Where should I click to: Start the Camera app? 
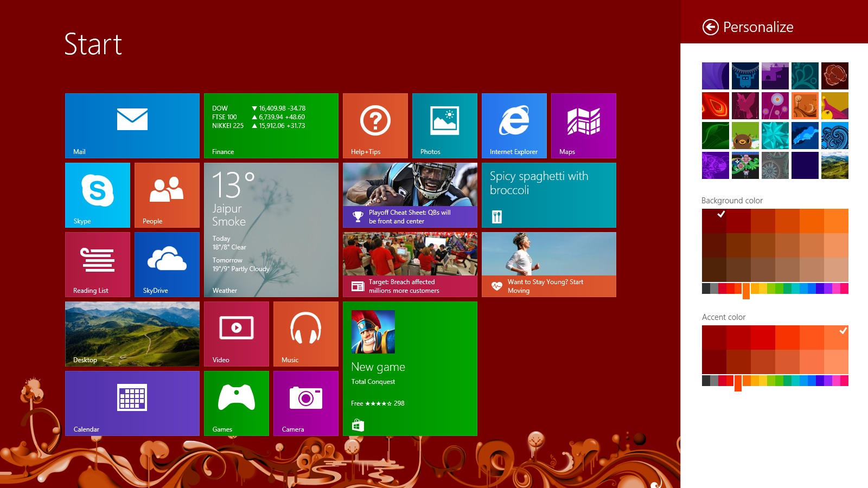305,403
